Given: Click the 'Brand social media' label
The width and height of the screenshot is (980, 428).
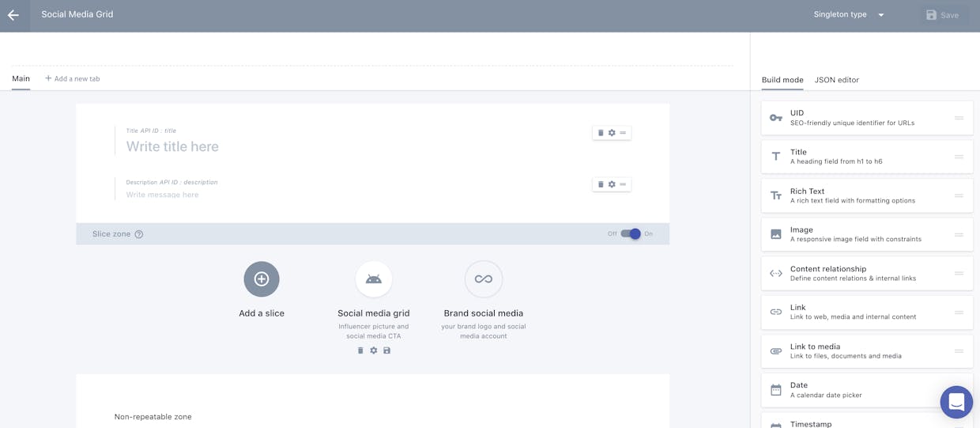Looking at the screenshot, I should coord(484,313).
